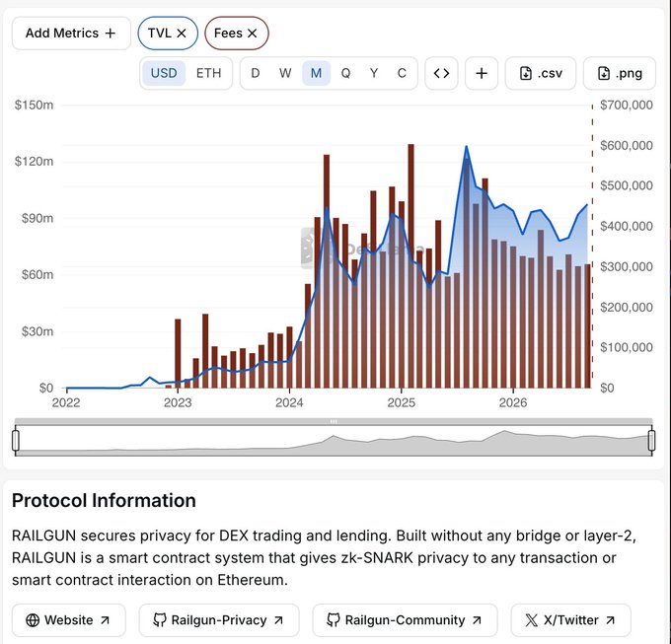Select monthly (M) interval
This screenshot has height=644, width=671.
coord(316,73)
